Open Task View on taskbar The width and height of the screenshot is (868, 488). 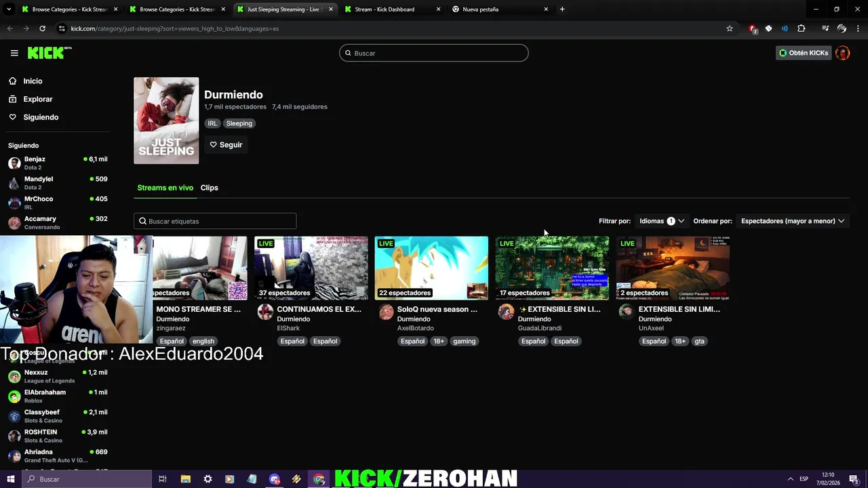click(x=163, y=479)
